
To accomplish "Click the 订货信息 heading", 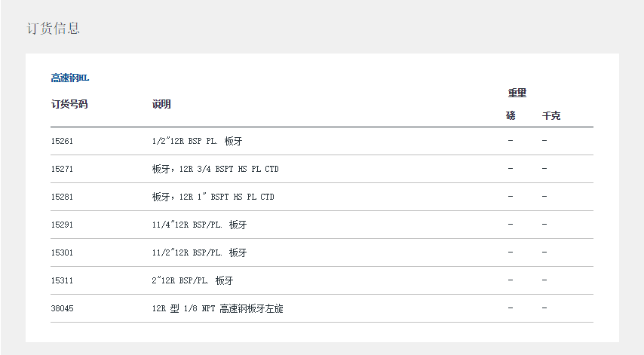I will (54, 29).
